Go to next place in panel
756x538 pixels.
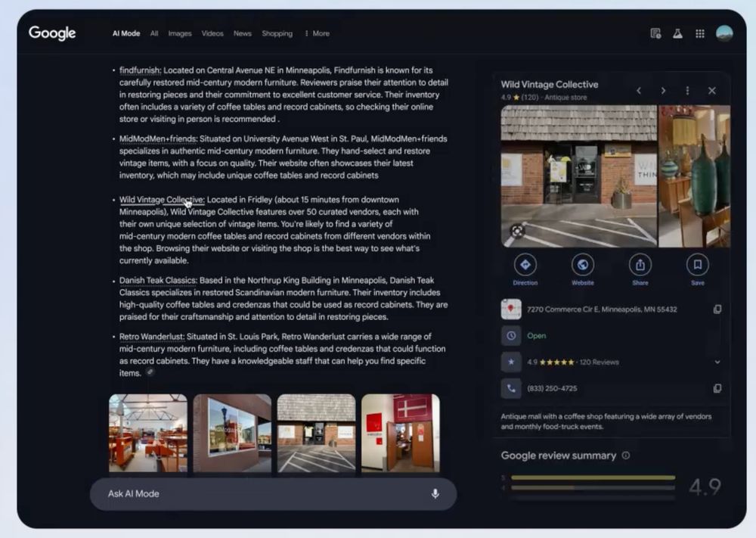pos(664,91)
